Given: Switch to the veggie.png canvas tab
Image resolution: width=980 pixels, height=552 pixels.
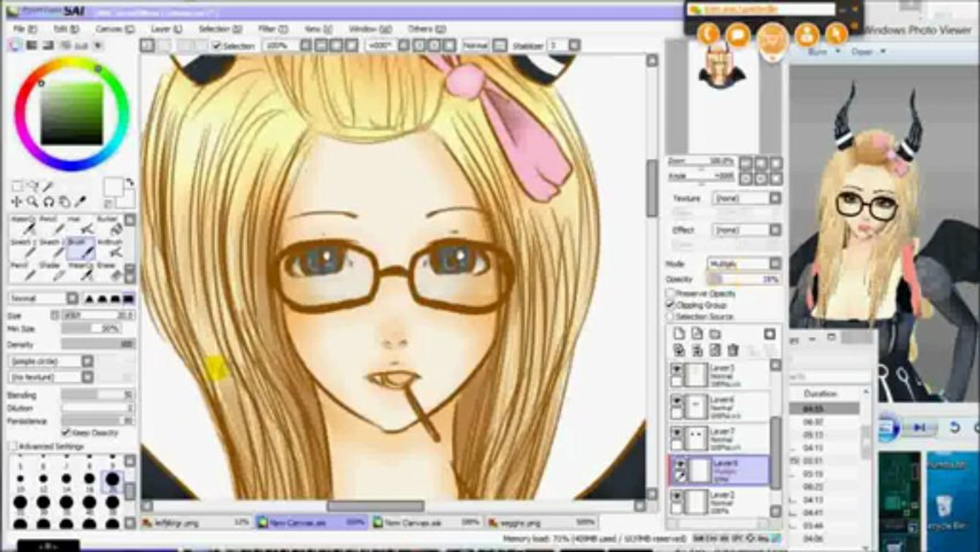Looking at the screenshot, I should point(542,522).
